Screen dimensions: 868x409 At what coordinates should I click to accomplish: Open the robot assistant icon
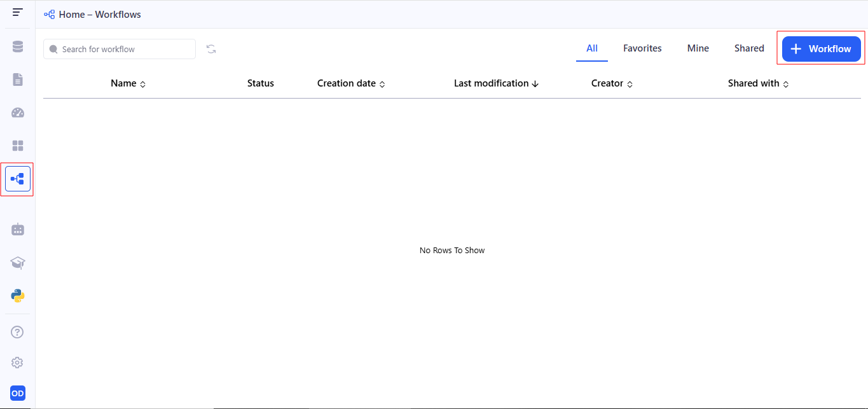click(x=18, y=230)
